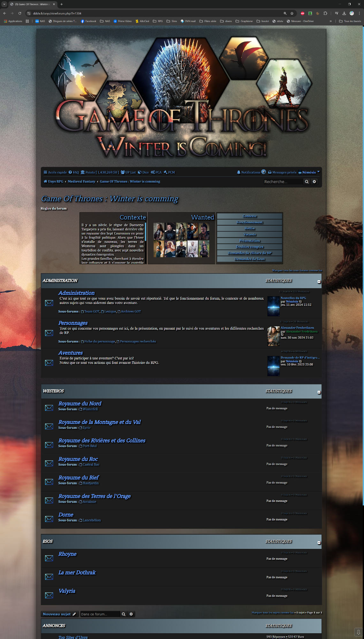Open gear icon beside Dans ce forum search
This screenshot has width=364, height=639.
pyautogui.click(x=131, y=614)
